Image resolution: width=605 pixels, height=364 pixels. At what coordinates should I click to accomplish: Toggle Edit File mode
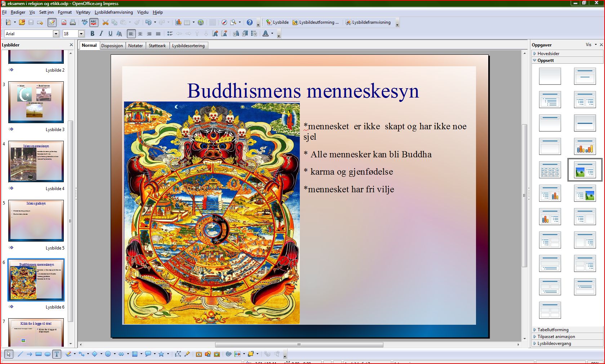(52, 22)
